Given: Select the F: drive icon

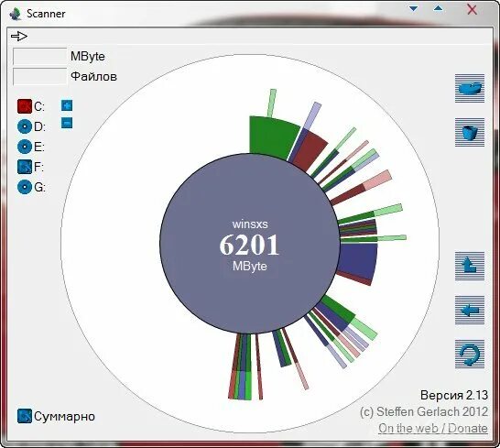Looking at the screenshot, I should 24,167.
